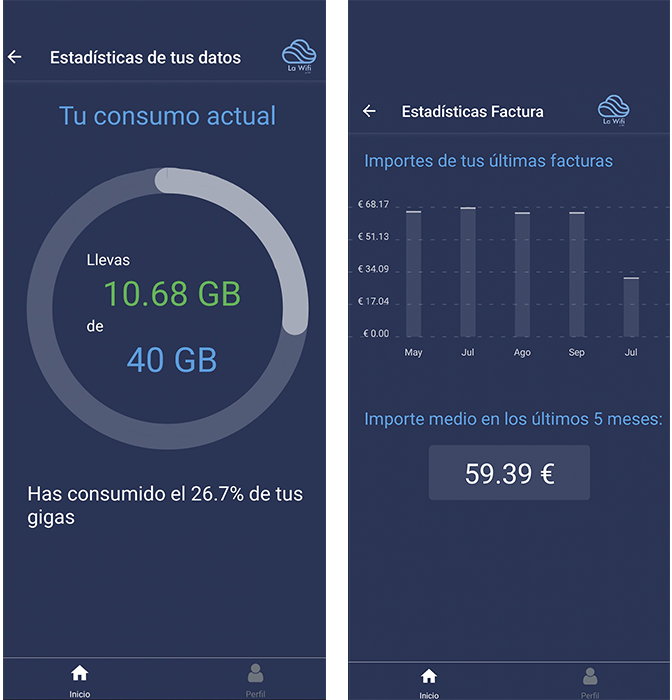Tap Tu consumo actual heading

[x=167, y=116]
